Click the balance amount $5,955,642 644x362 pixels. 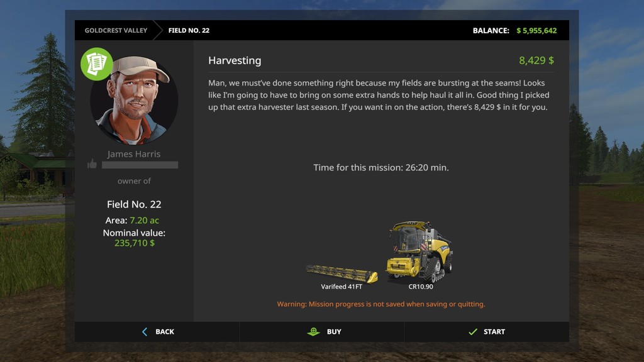click(536, 30)
